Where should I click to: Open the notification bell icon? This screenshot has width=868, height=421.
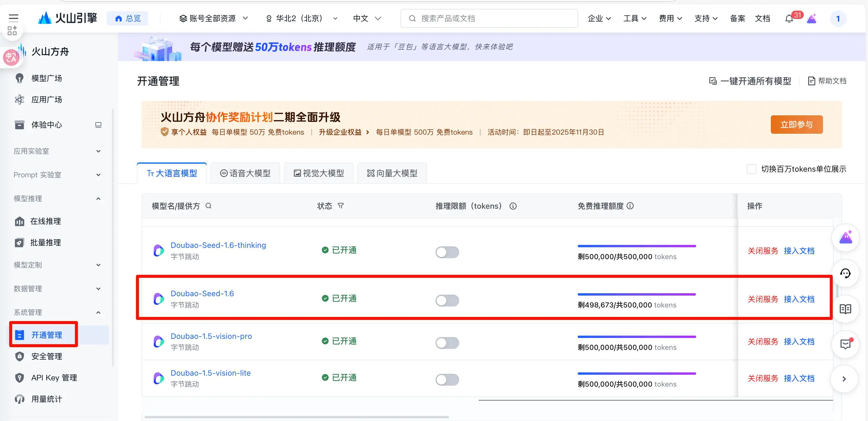tap(789, 19)
